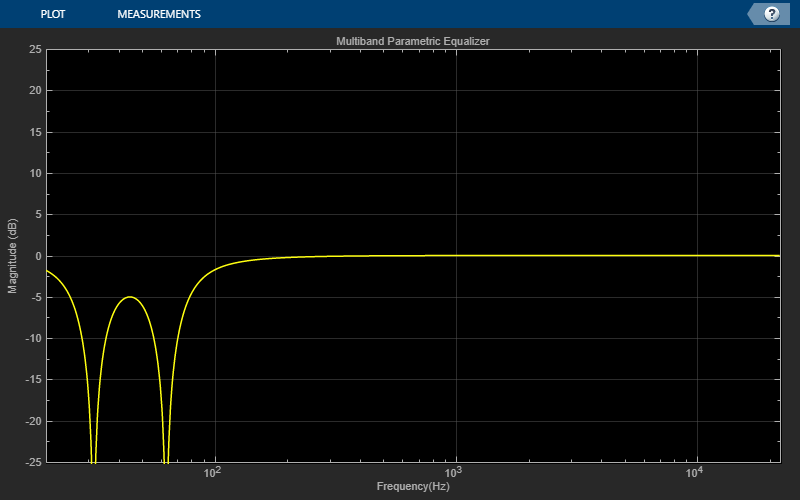This screenshot has height=500, width=800.
Task: Switch to the PLOT tab
Action: pos(53,15)
